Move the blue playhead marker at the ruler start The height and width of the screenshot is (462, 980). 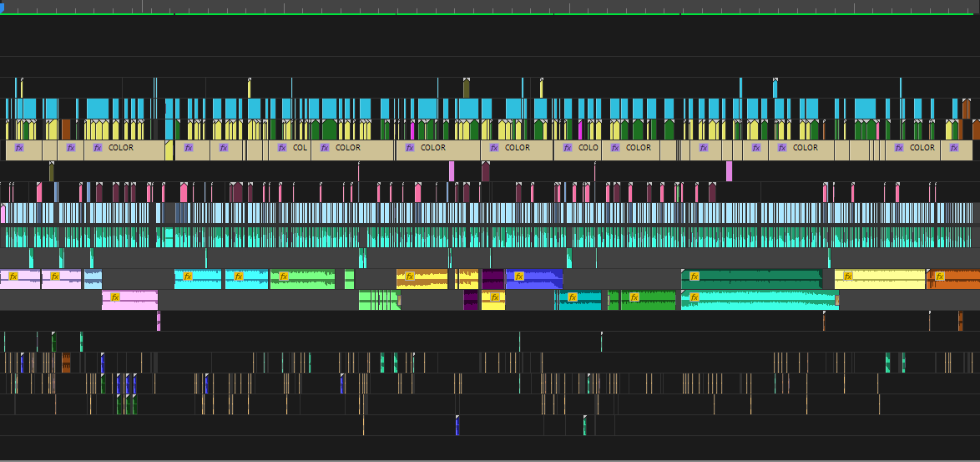tap(2, 8)
